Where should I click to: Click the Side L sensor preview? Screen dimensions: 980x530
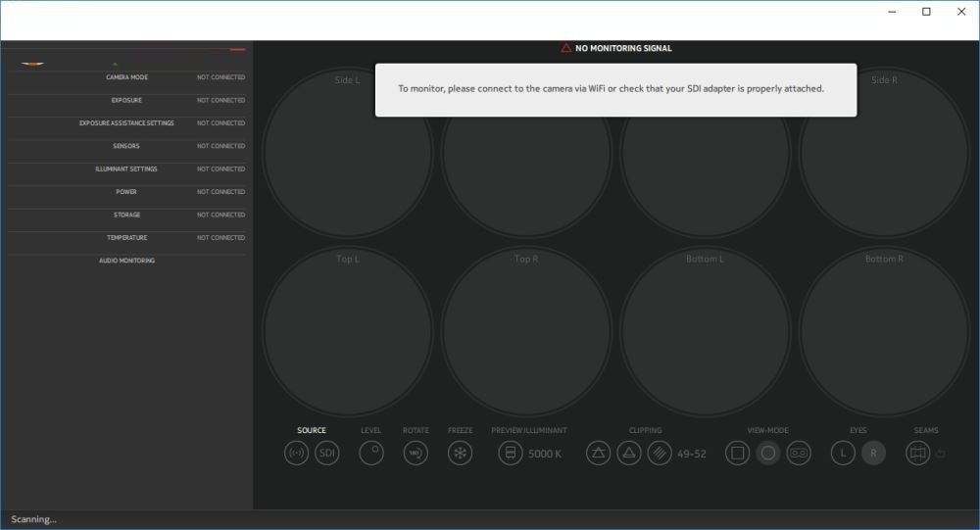coord(348,153)
